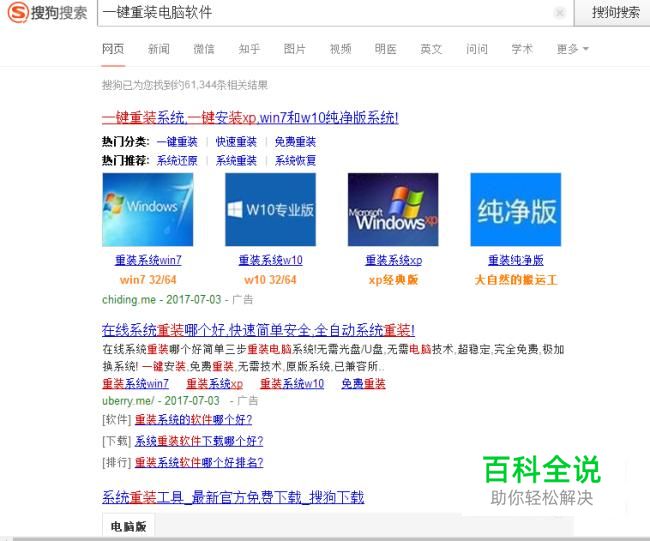This screenshot has height=541, width=650.
Task: Open the 系统重装工具 搜狗下载 result title
Action: [x=233, y=497]
